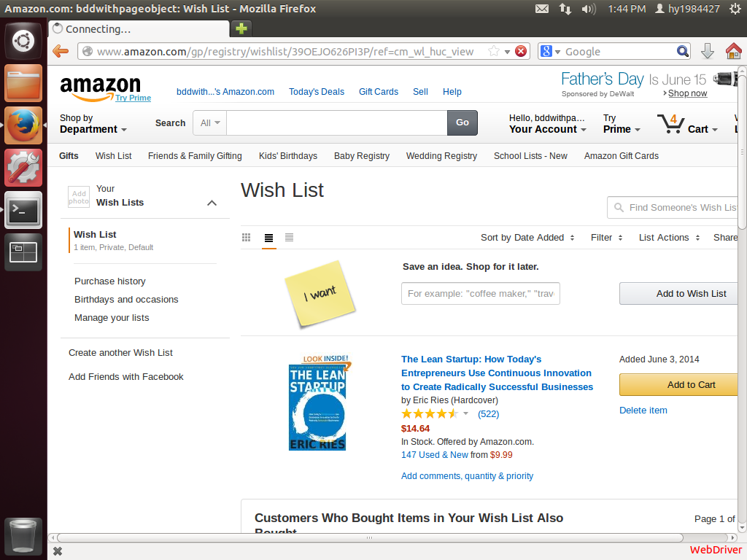747x560 pixels.
Task: Open the sound volume indicator
Action: [589, 9]
